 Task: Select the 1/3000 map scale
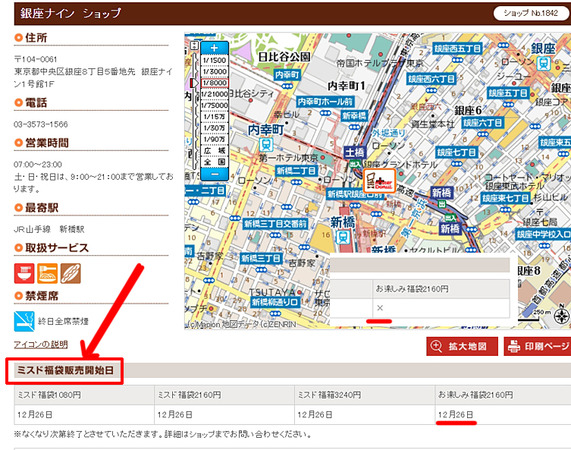point(214,71)
